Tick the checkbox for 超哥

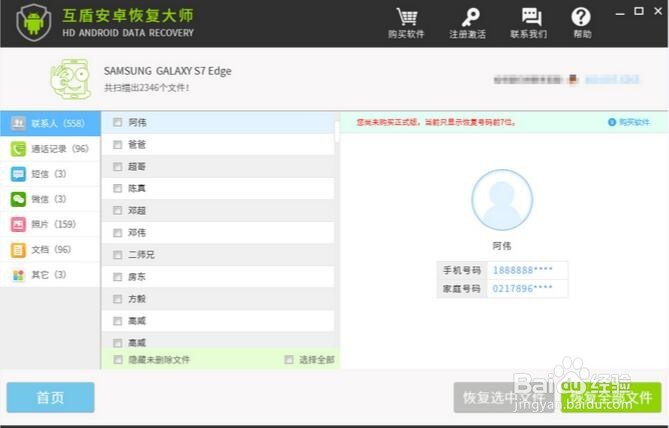(117, 166)
